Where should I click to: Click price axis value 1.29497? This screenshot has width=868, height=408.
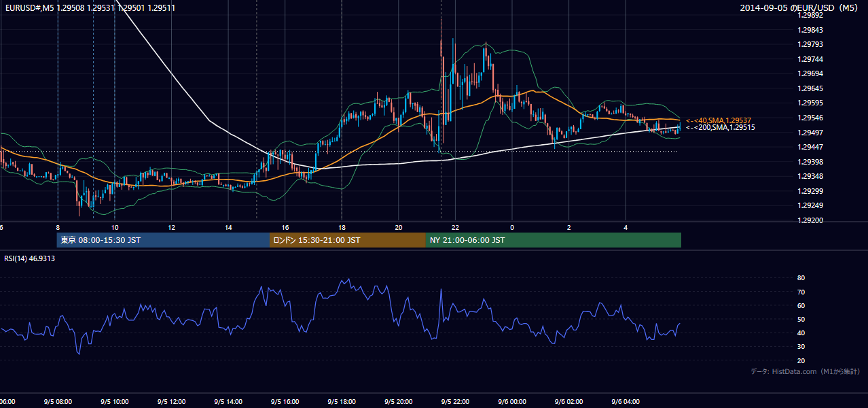coord(810,133)
